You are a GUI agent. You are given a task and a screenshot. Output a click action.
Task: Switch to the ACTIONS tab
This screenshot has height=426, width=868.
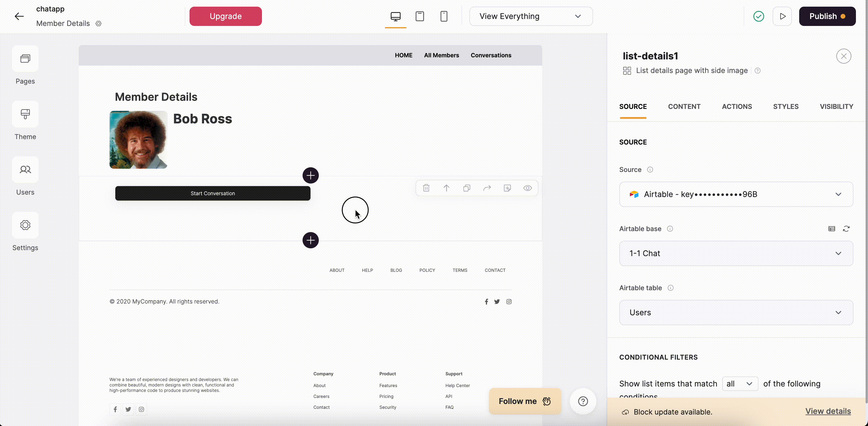[x=737, y=106]
